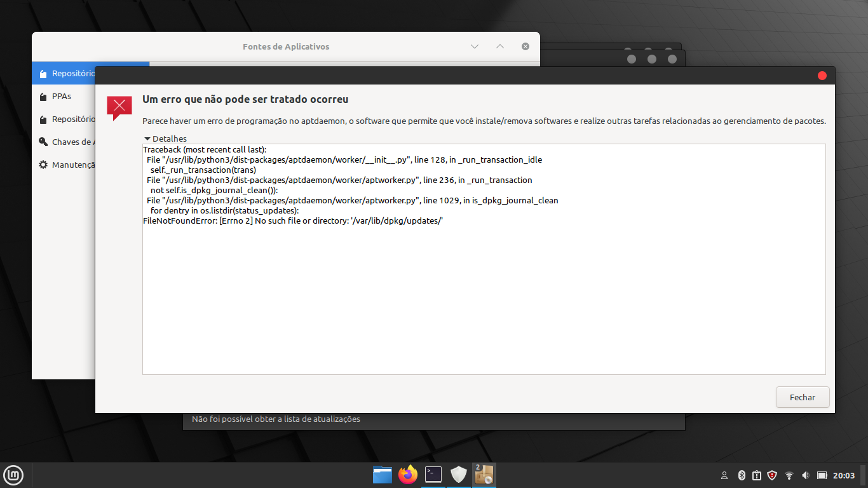Open the Manutenção sidebar section

tap(63, 165)
